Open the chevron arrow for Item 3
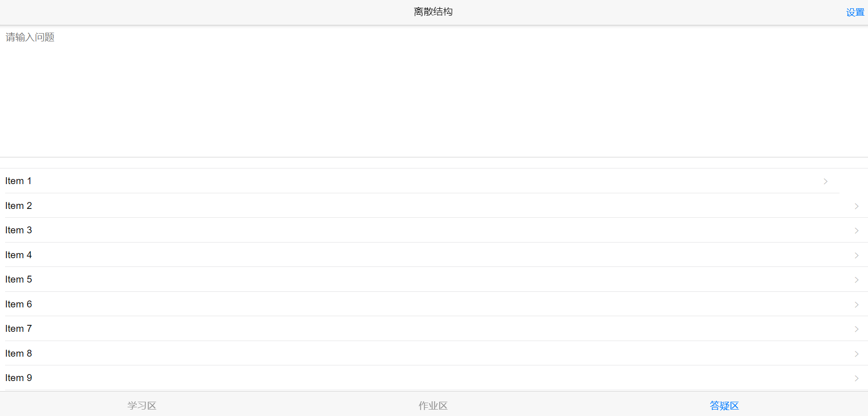This screenshot has width=868, height=416. point(856,231)
